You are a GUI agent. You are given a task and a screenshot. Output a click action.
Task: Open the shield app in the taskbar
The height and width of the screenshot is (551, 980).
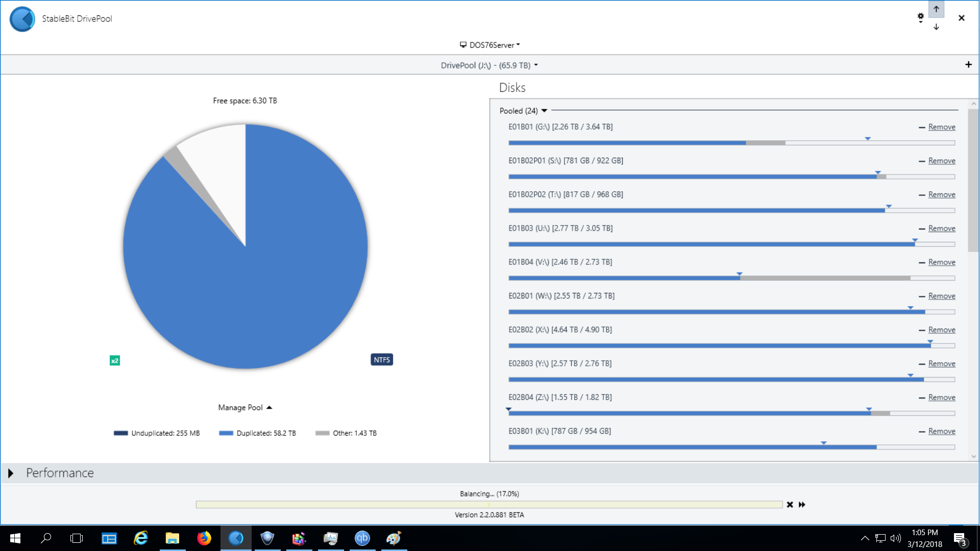tap(267, 538)
